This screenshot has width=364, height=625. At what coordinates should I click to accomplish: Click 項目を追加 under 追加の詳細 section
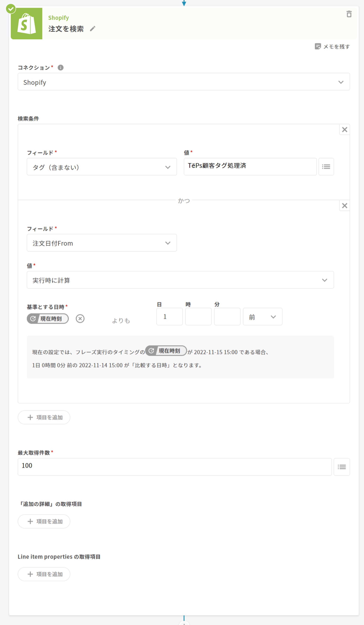point(44,521)
